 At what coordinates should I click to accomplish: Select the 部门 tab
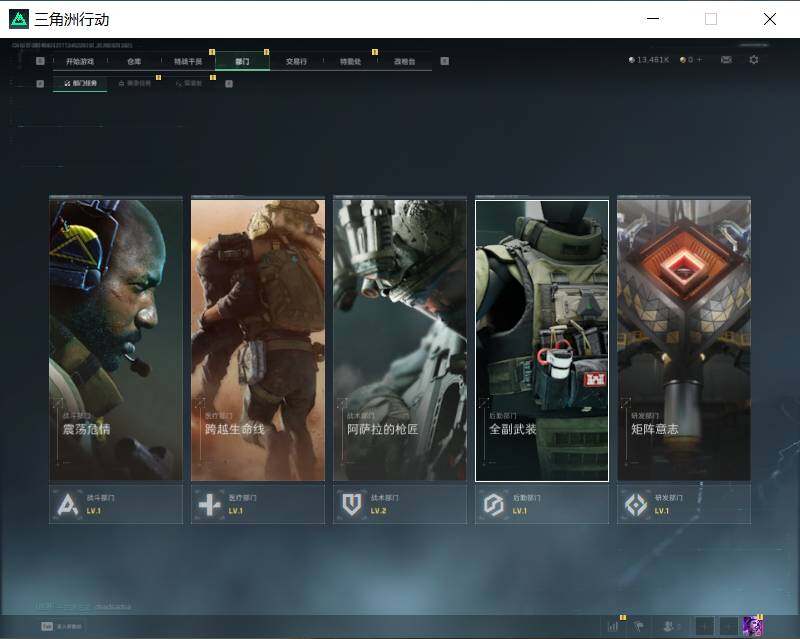pos(242,61)
